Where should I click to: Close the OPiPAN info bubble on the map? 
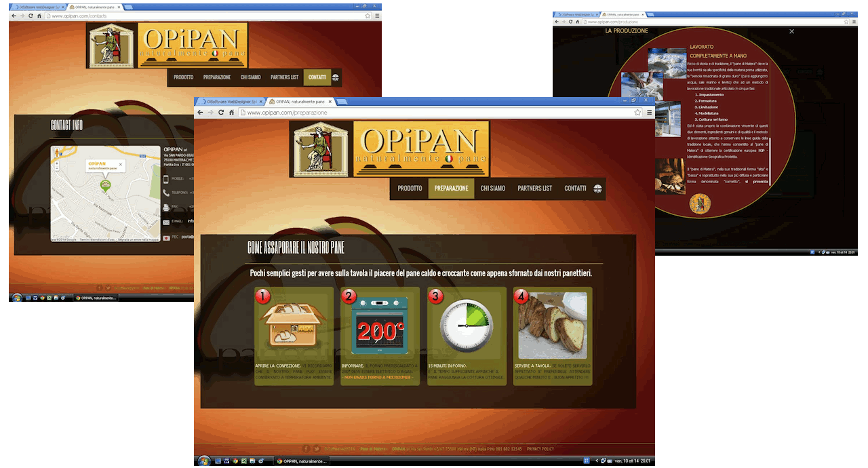coord(121,164)
